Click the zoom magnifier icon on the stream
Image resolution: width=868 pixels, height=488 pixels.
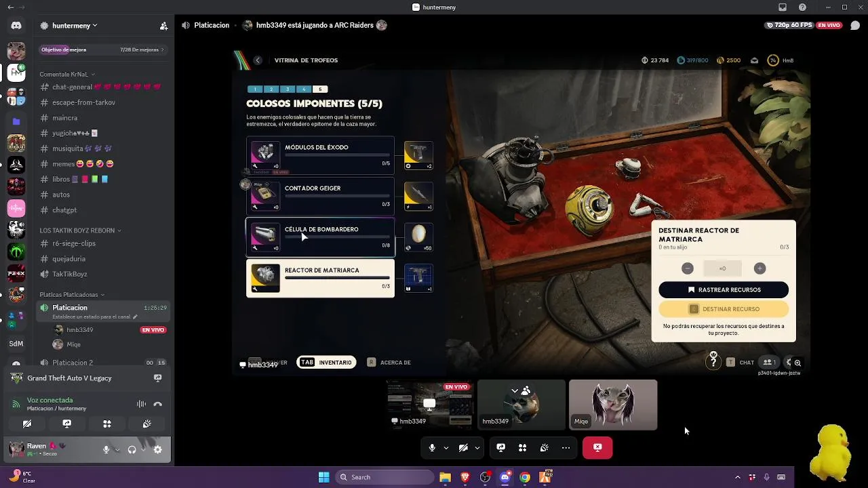click(797, 363)
